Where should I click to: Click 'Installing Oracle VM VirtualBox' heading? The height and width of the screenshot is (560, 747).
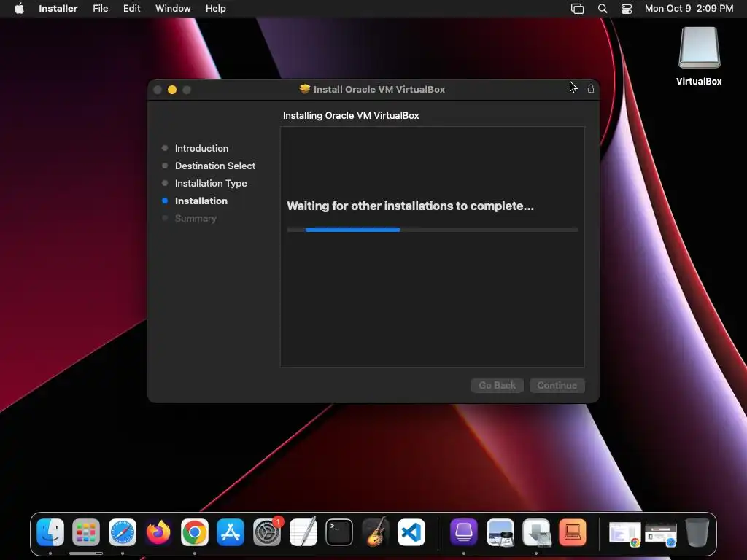pyautogui.click(x=351, y=116)
